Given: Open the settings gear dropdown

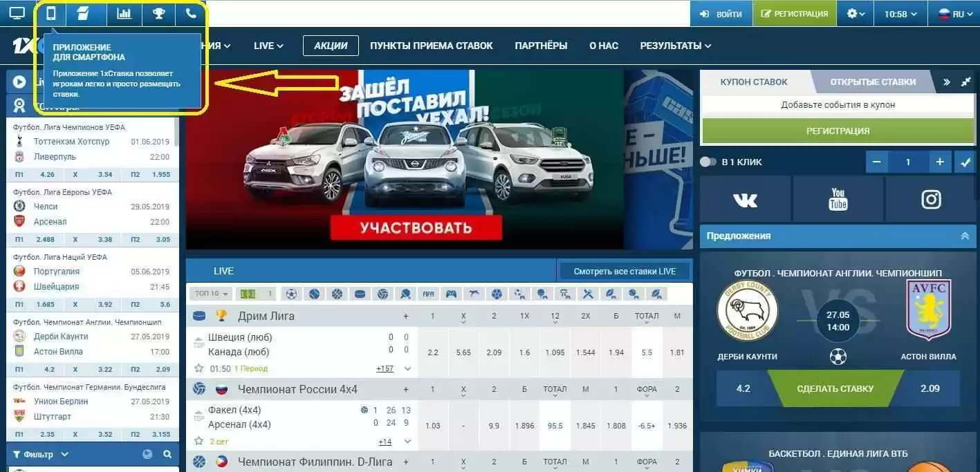Looking at the screenshot, I should pos(856,13).
